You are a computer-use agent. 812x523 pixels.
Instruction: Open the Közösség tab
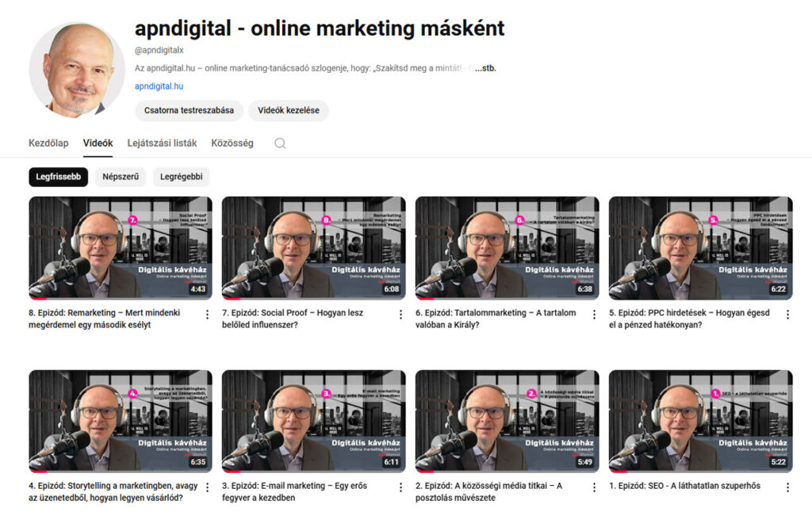[232, 143]
